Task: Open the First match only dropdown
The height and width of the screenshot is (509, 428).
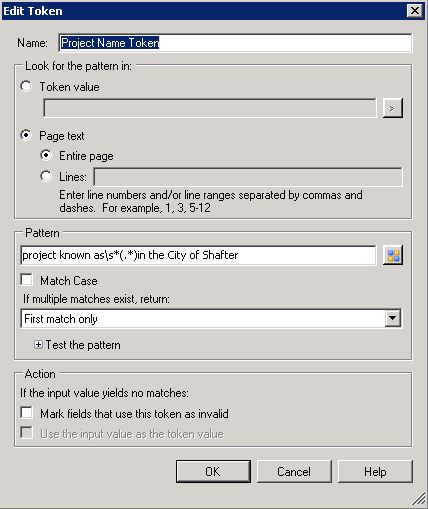Action: tap(211, 319)
